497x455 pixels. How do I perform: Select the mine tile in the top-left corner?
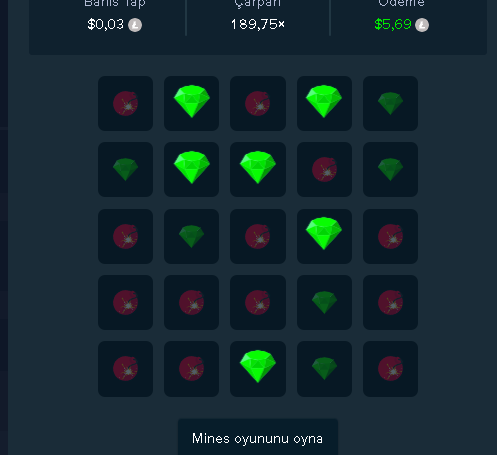click(125, 103)
